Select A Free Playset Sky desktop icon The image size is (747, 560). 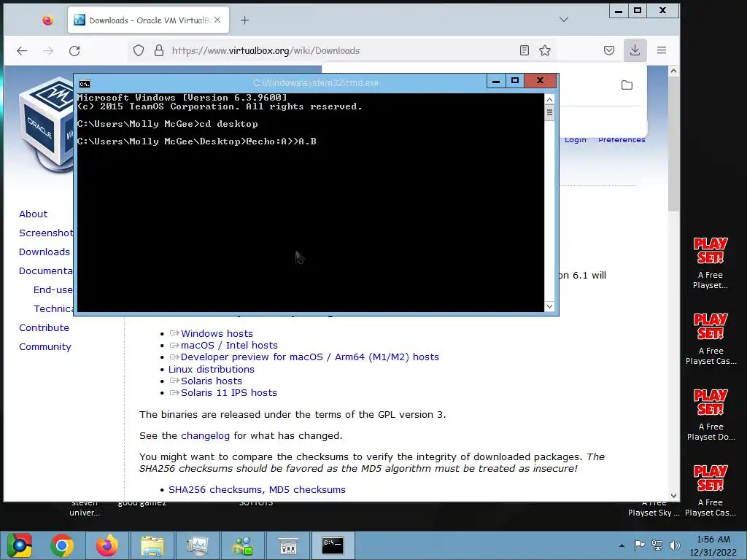pyautogui.click(x=654, y=508)
